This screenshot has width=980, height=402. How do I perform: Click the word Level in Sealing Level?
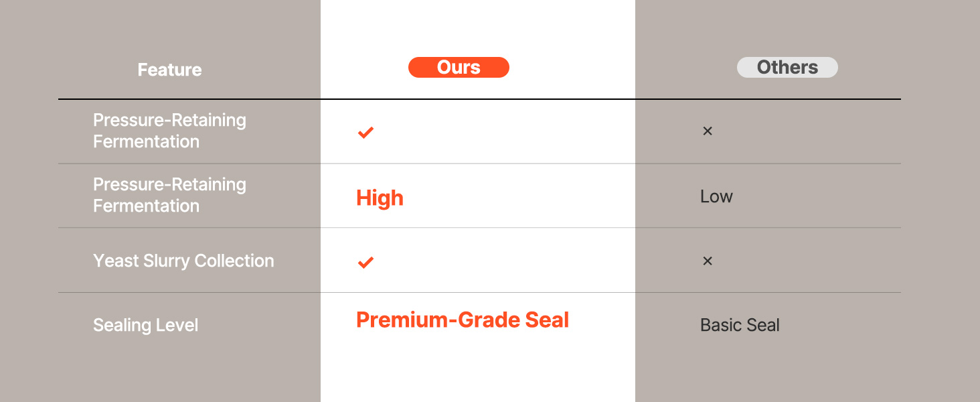pyautogui.click(x=178, y=325)
